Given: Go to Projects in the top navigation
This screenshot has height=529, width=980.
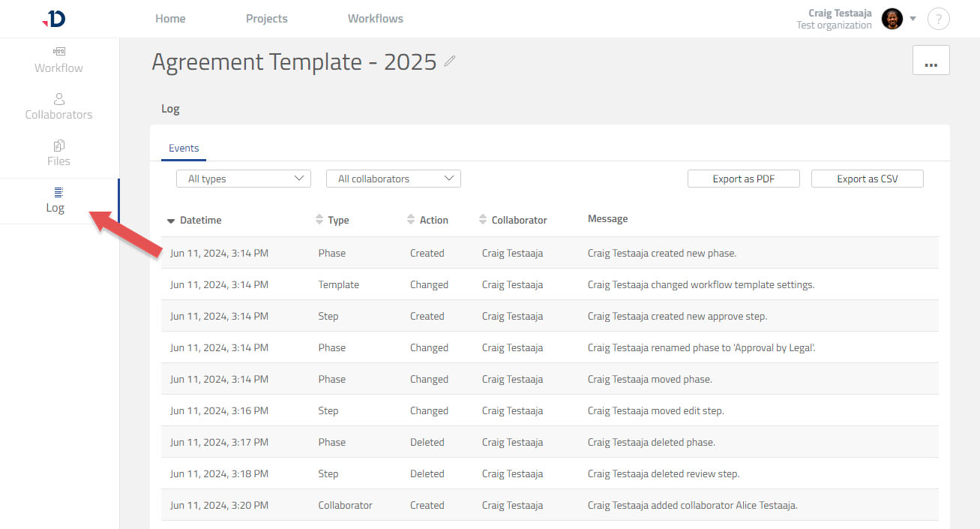Looking at the screenshot, I should coord(267,18).
